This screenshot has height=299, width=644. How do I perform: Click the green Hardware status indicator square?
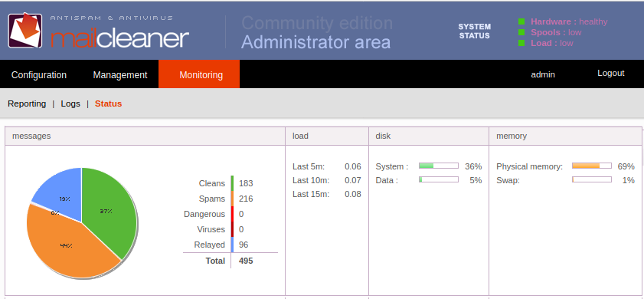(521, 21)
